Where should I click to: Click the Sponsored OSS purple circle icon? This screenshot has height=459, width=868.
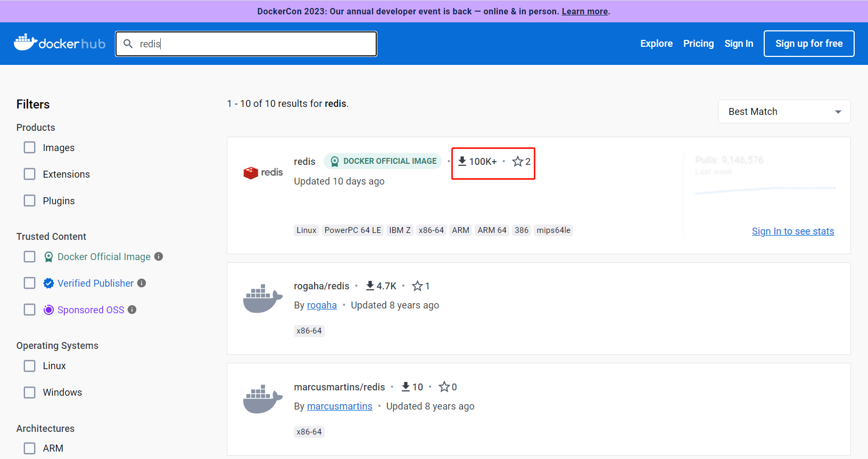coord(48,310)
